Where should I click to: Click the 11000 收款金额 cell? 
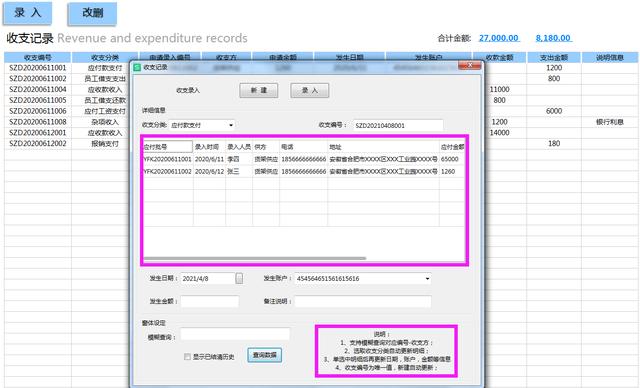click(x=499, y=89)
